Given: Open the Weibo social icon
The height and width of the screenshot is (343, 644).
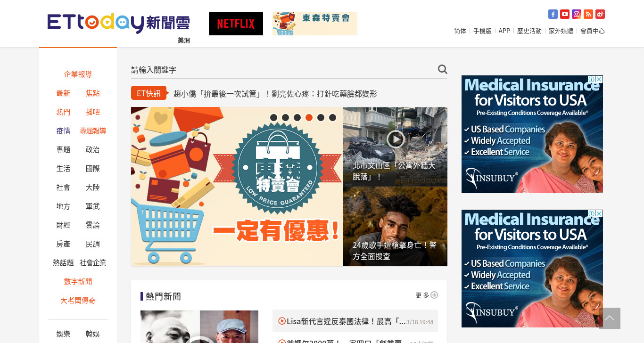Looking at the screenshot, I should 600,14.
